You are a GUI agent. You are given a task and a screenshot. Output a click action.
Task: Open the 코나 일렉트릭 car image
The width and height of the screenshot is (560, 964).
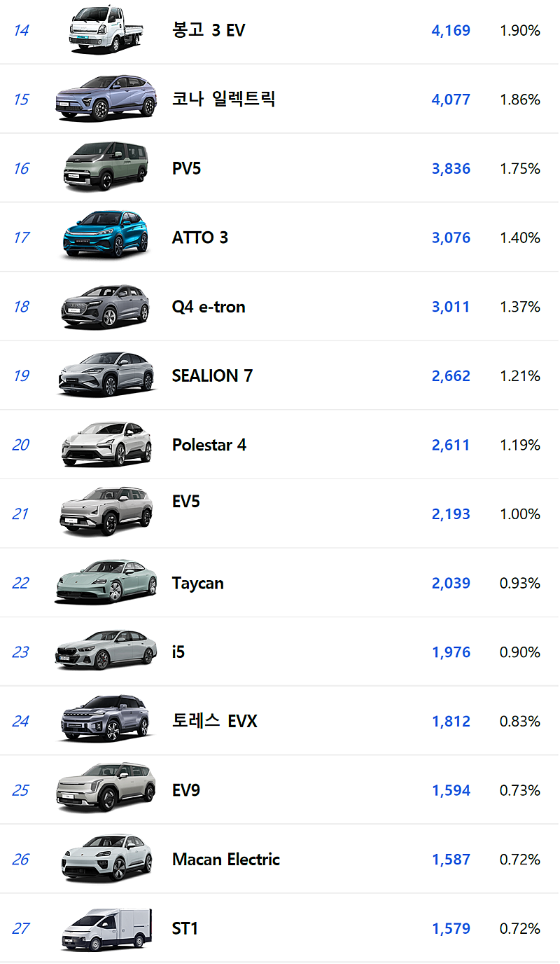tap(106, 99)
